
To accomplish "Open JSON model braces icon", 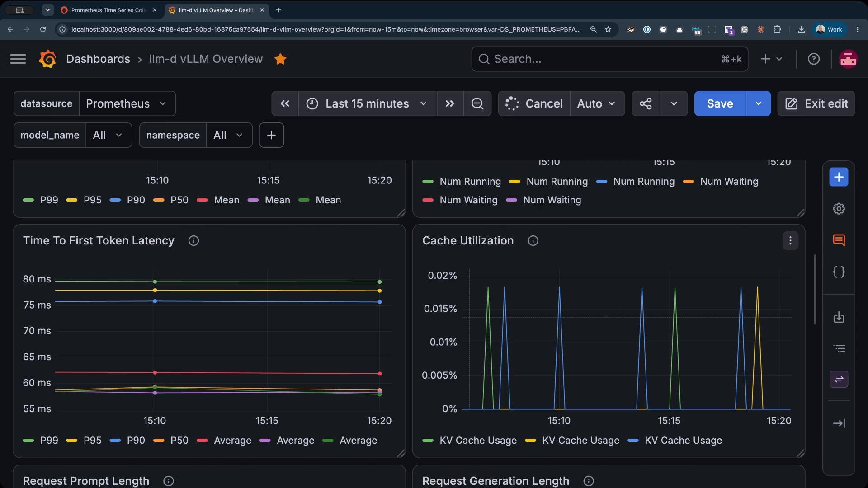I will [x=839, y=272].
